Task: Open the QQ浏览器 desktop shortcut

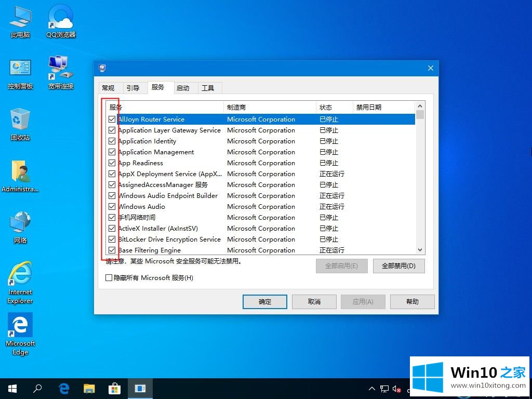Action: [x=61, y=21]
